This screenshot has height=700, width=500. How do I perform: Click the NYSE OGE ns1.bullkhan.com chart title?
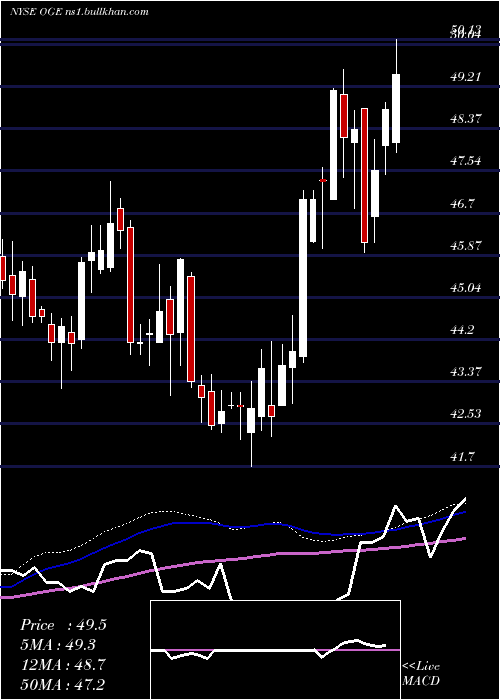[79, 12]
